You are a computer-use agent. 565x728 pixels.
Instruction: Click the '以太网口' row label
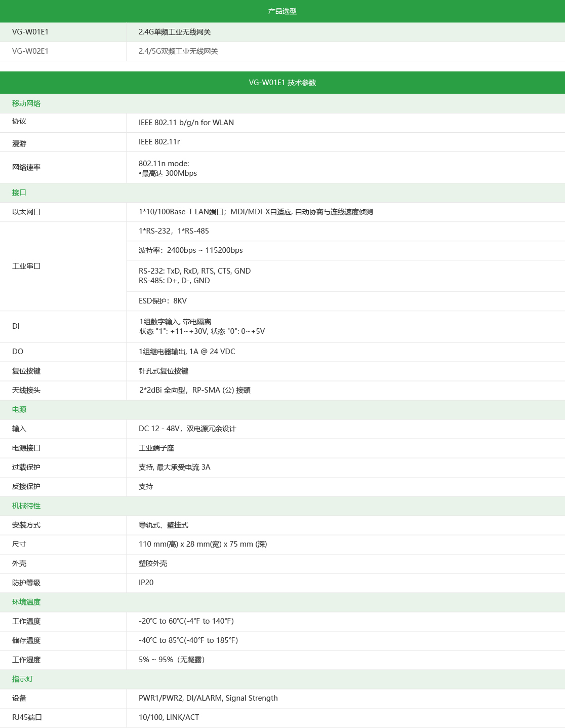(26, 212)
